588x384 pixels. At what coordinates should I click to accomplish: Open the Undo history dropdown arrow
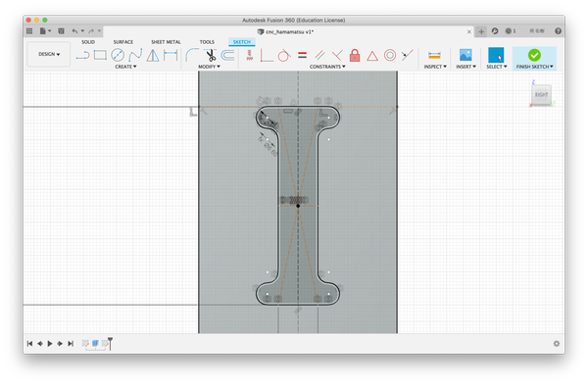[x=82, y=31]
